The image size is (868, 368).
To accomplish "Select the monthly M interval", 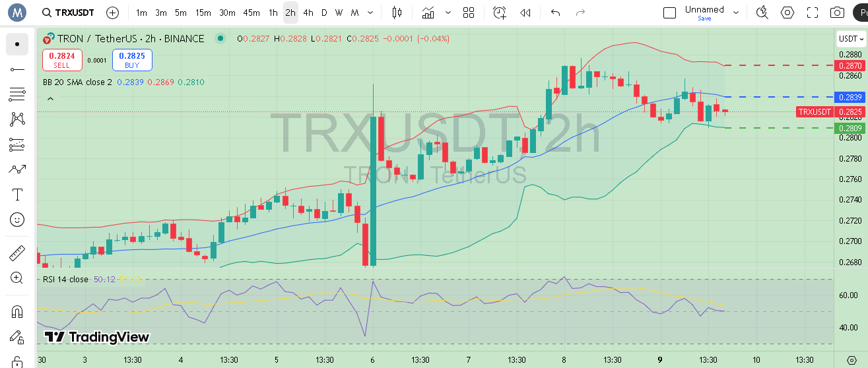I will click(x=354, y=13).
